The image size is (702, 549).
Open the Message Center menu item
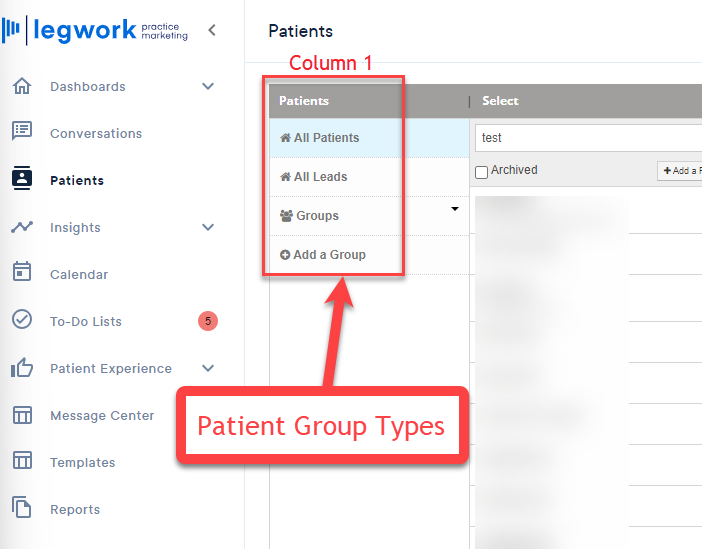(x=102, y=416)
